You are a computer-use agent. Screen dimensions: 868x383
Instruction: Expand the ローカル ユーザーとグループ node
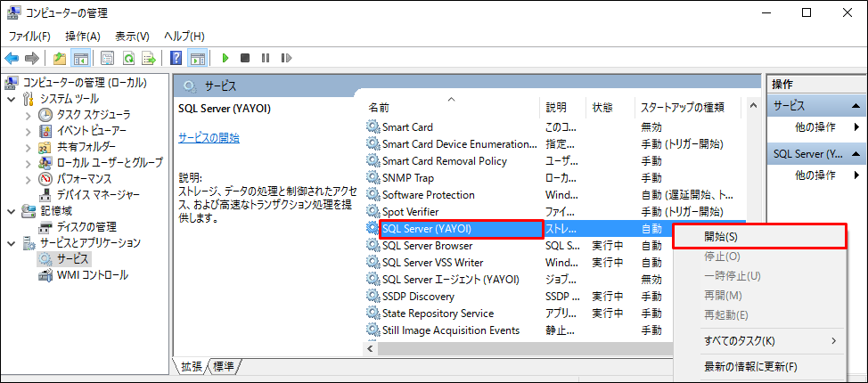click(28, 163)
